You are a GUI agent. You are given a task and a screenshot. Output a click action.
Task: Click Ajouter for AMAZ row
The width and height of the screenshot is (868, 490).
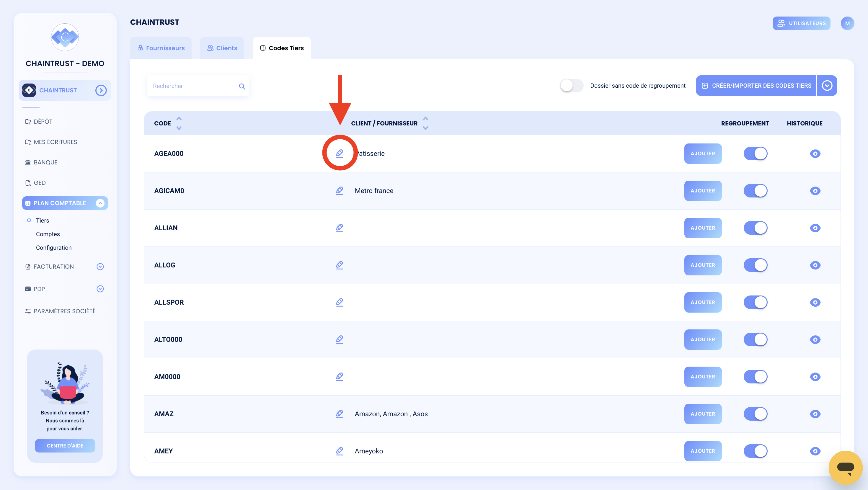703,414
